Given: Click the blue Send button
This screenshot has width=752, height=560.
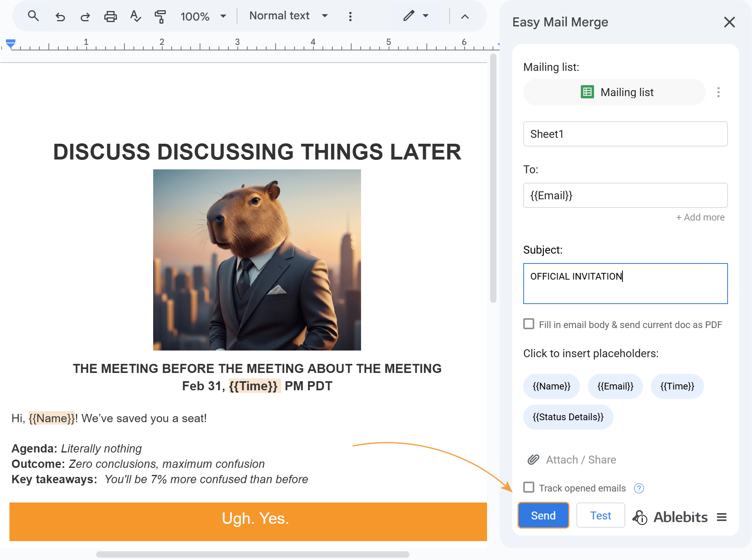Looking at the screenshot, I should (543, 515).
